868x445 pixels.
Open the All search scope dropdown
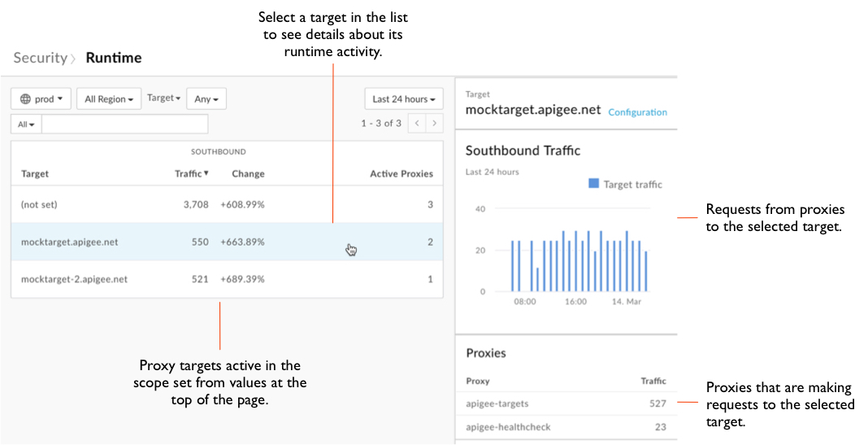(x=26, y=124)
